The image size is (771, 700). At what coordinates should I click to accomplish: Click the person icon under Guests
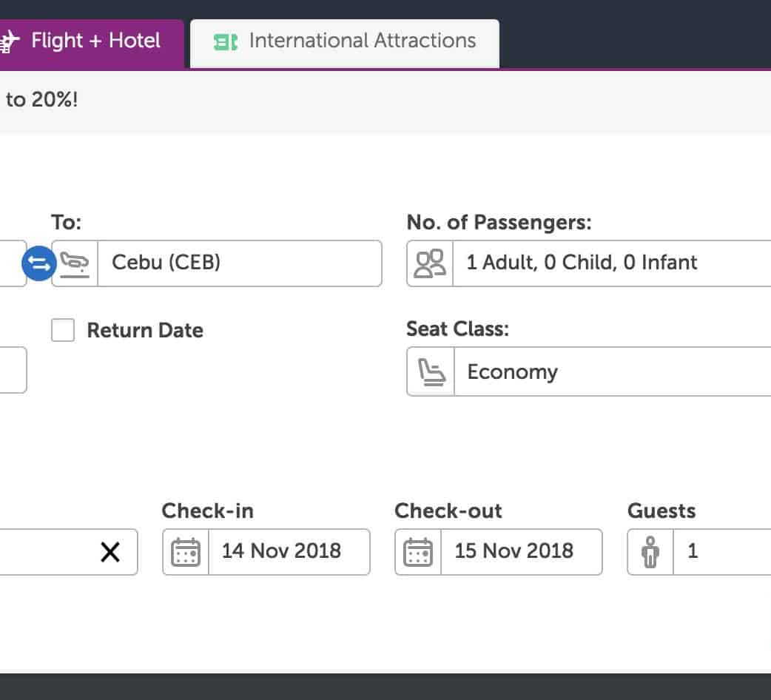pos(650,552)
